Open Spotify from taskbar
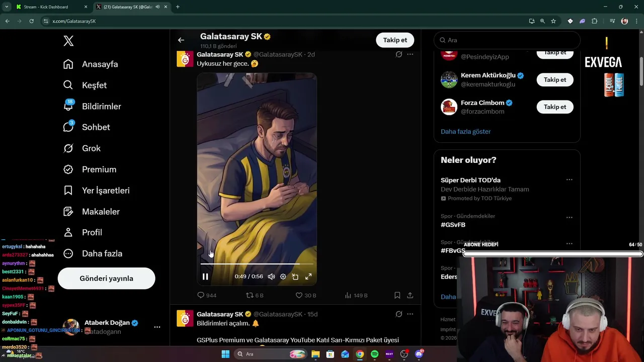 coord(374,354)
